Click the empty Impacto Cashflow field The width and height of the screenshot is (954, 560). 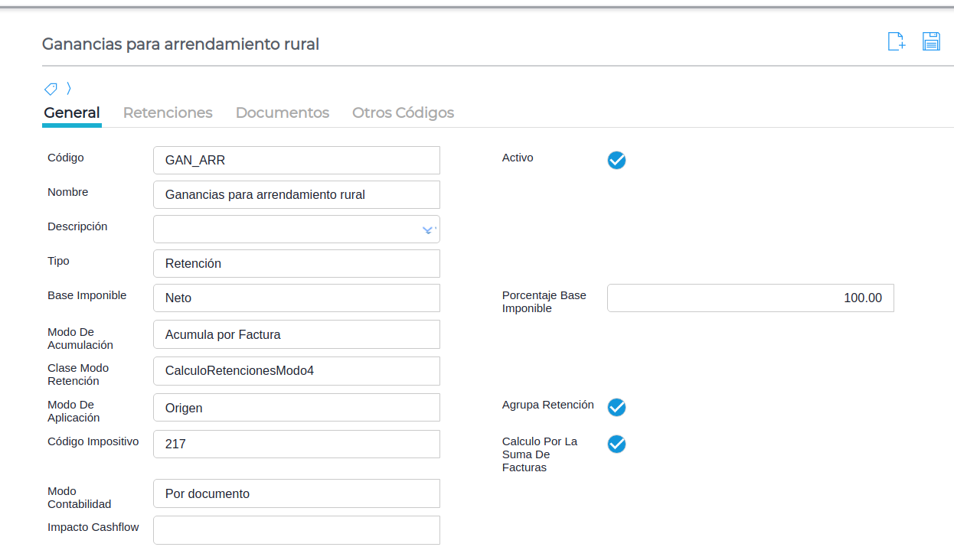pyautogui.click(x=296, y=529)
